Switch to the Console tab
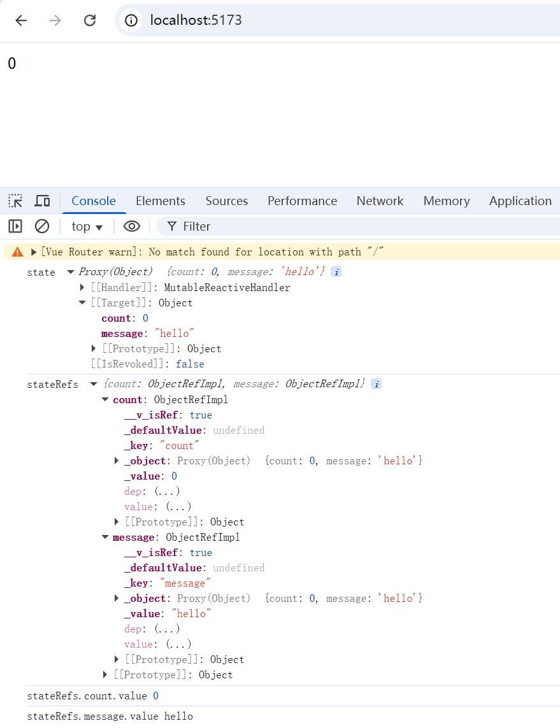Screen dimensions: 560x728 point(93,201)
